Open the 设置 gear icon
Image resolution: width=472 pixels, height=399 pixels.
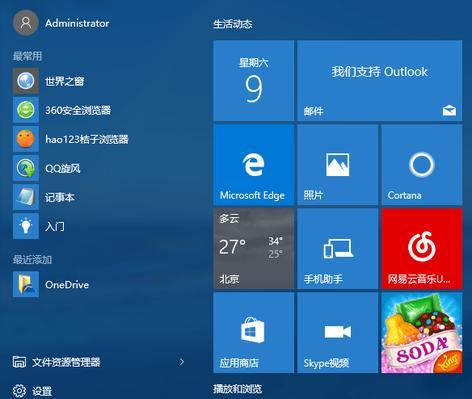click(x=19, y=391)
